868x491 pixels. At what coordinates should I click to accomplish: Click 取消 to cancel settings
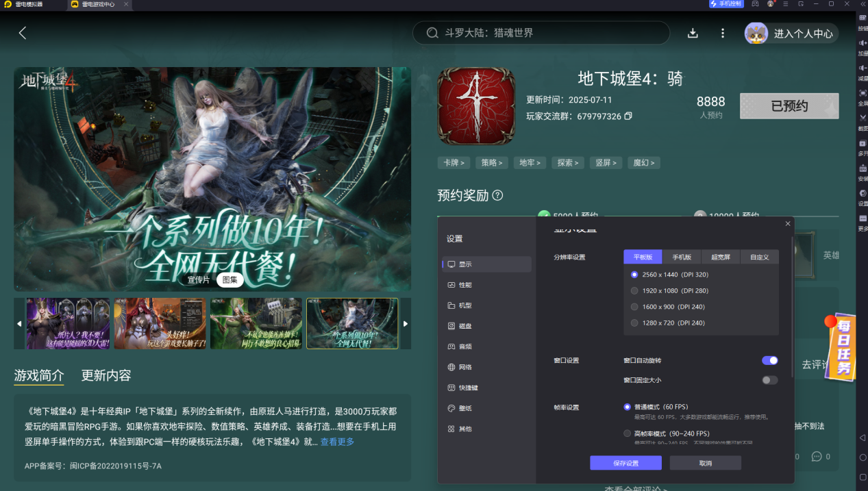coord(706,463)
